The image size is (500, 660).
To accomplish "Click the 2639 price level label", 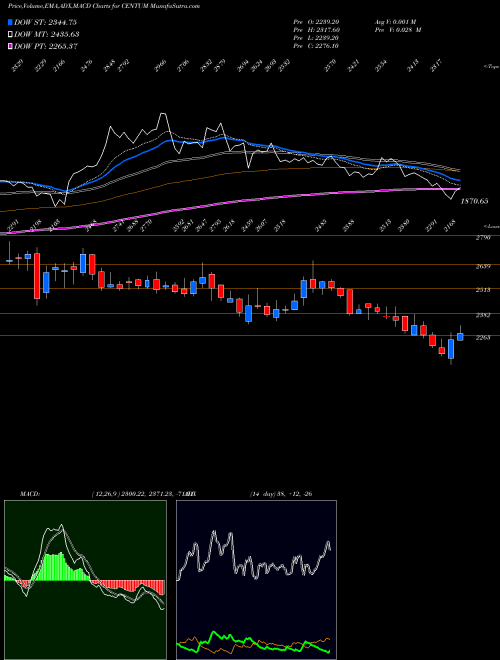I will tap(484, 267).
